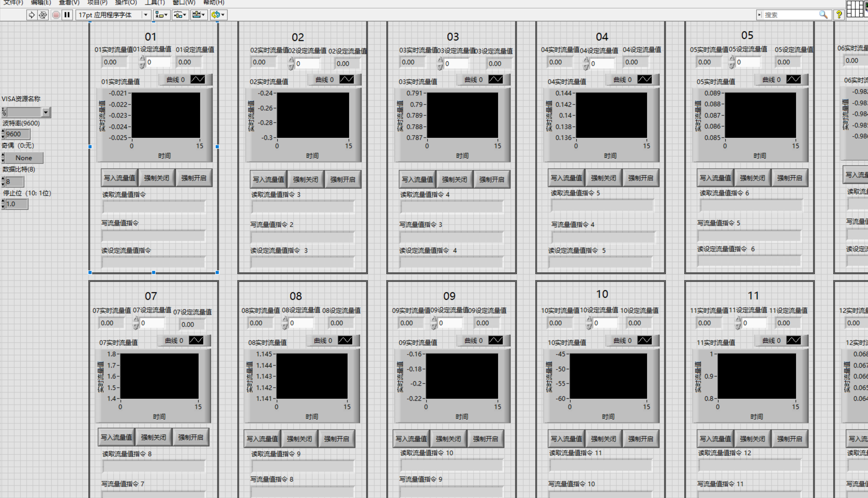Click the Run Continuously icon
This screenshot has height=498, width=868.
[43, 15]
